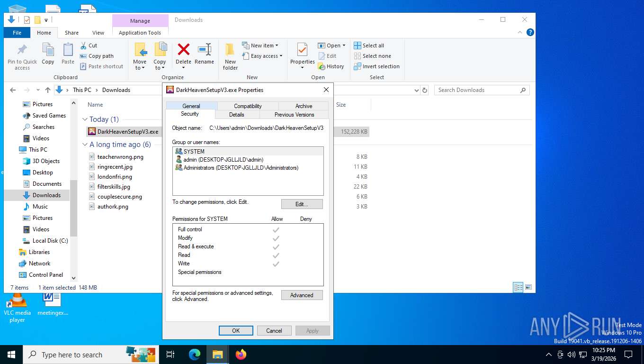
Task: Open the General tab in Properties
Action: pos(191,106)
